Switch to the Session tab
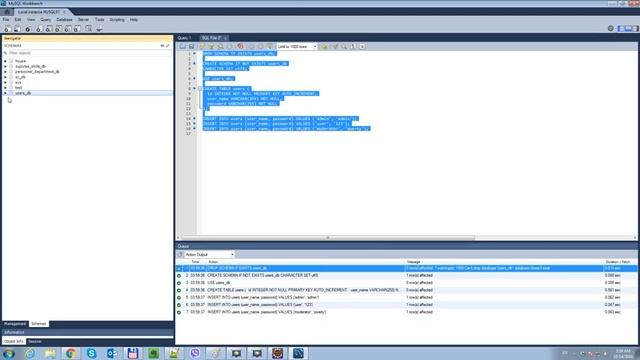Image resolution: width=640 pixels, height=360 pixels. pos(35,341)
